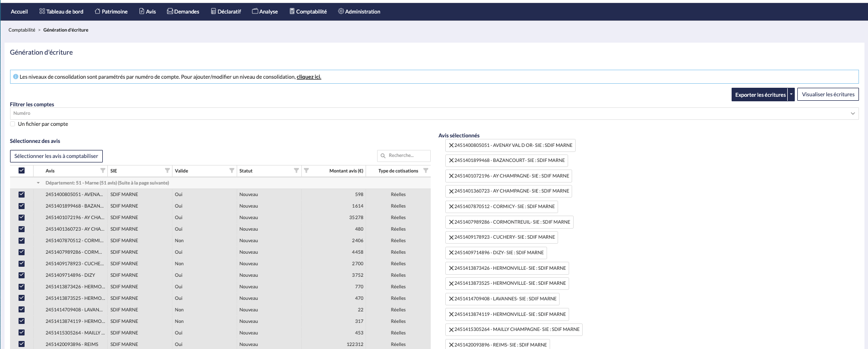This screenshot has width=868, height=349.
Task: Open the Comptabilité menu
Action: click(308, 12)
